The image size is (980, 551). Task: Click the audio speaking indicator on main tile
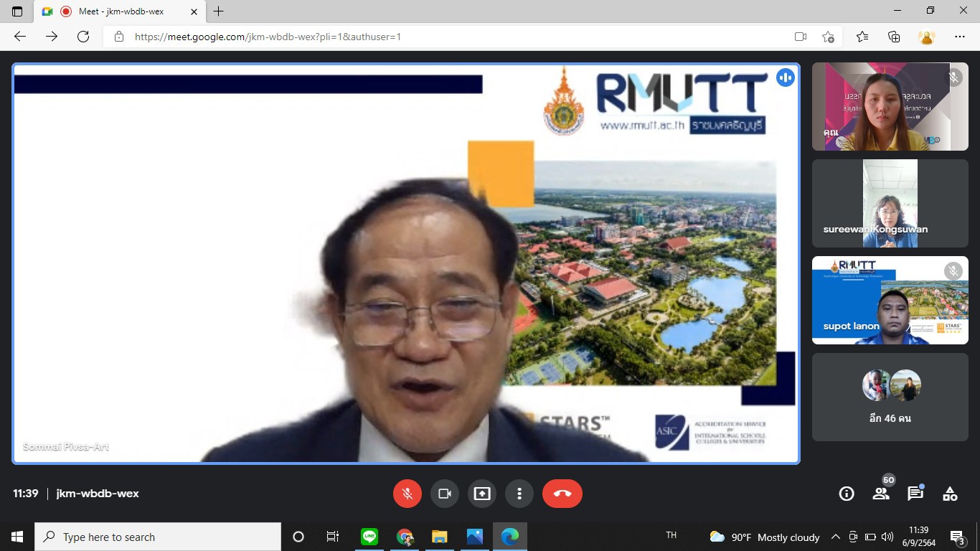pyautogui.click(x=786, y=77)
